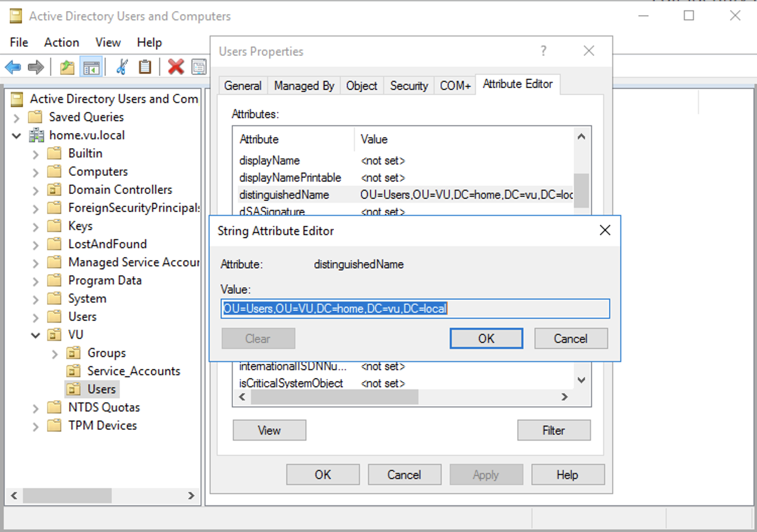Select LostAndFound in the tree
Screen dimensions: 757x532
coord(107,244)
